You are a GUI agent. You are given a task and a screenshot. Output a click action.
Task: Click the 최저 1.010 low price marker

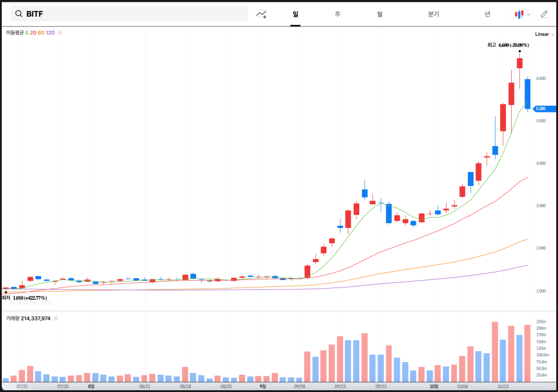[24, 298]
